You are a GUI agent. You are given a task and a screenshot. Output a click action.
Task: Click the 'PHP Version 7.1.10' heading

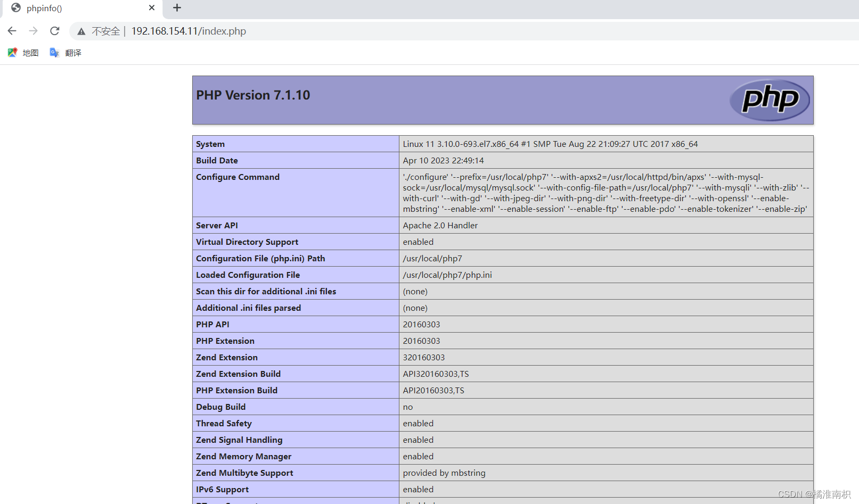click(x=253, y=95)
